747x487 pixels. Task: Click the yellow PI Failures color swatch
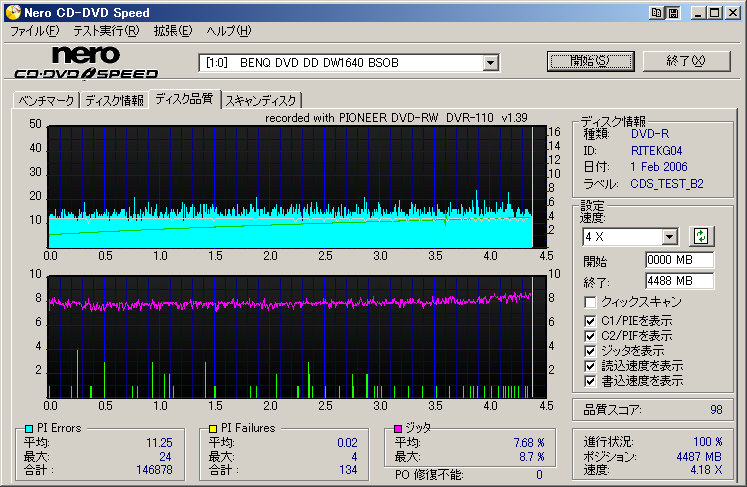click(213, 428)
